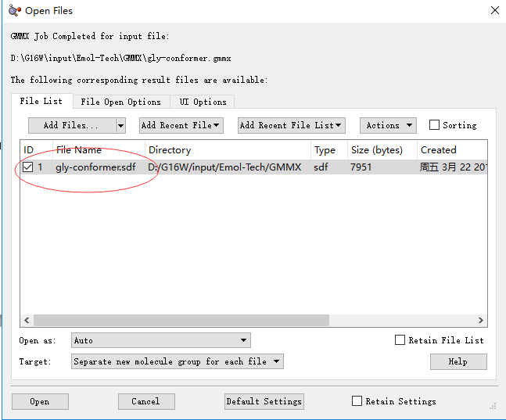506x420 pixels.
Task: Close the Open Files dialog
Action: coord(494,11)
